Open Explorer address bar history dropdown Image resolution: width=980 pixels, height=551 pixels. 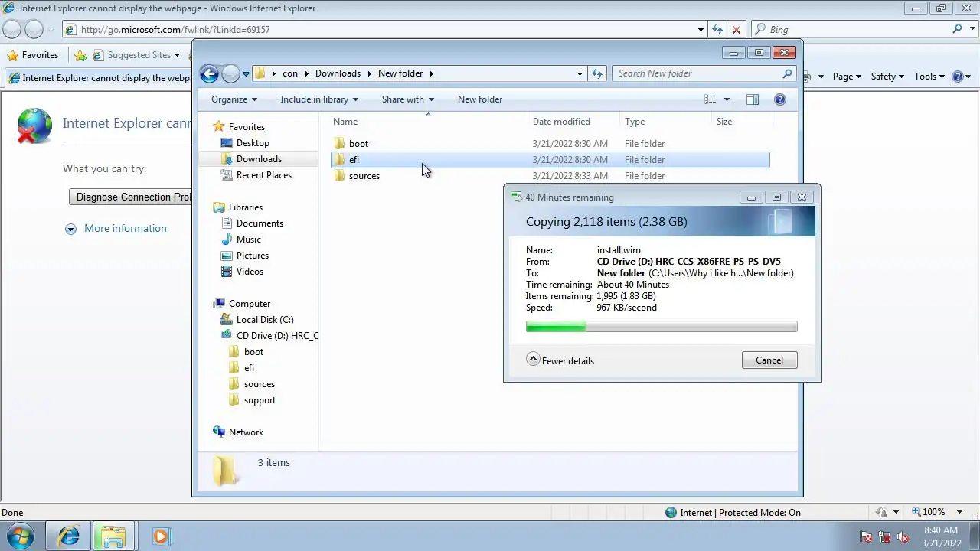coord(580,73)
